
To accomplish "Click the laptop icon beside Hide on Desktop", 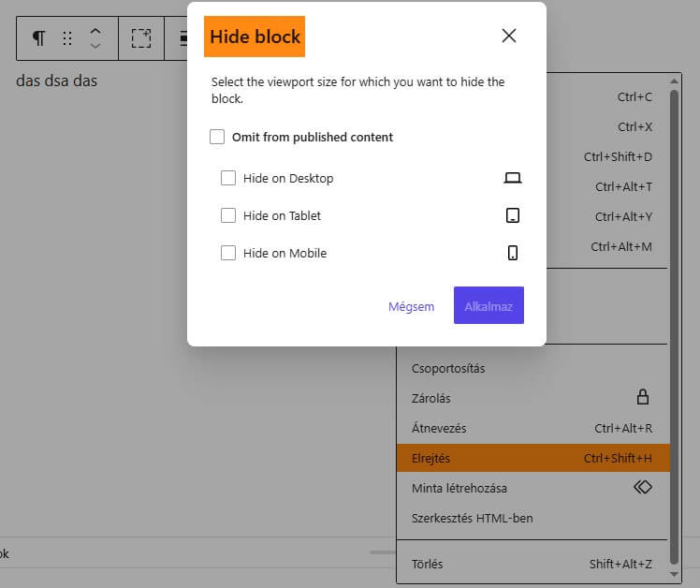I will 513,178.
